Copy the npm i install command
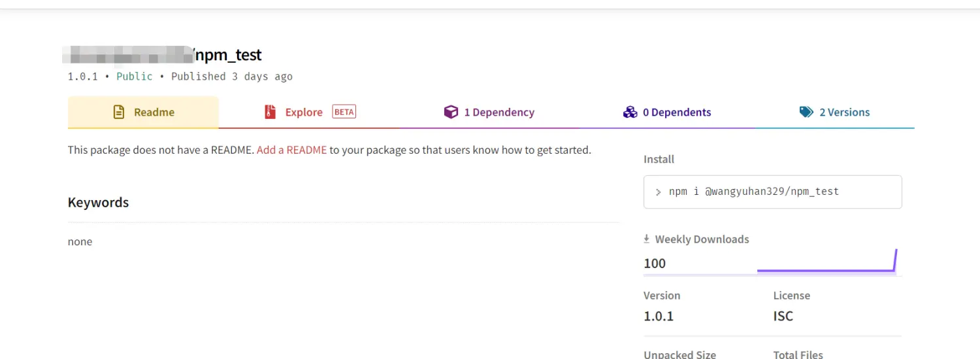 [x=753, y=192]
